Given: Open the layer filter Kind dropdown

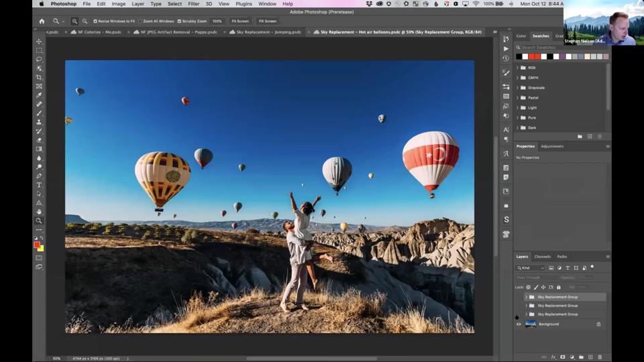Looking at the screenshot, I should click(x=530, y=267).
